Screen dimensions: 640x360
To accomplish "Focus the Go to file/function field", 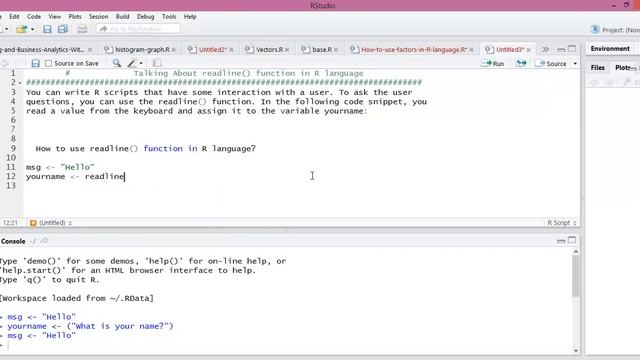I will click(x=138, y=29).
